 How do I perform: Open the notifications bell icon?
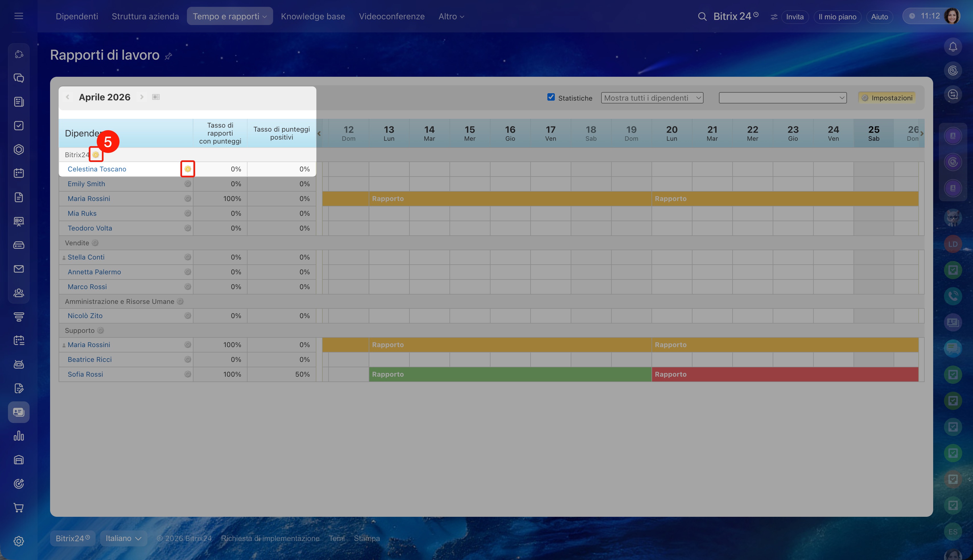(x=953, y=47)
